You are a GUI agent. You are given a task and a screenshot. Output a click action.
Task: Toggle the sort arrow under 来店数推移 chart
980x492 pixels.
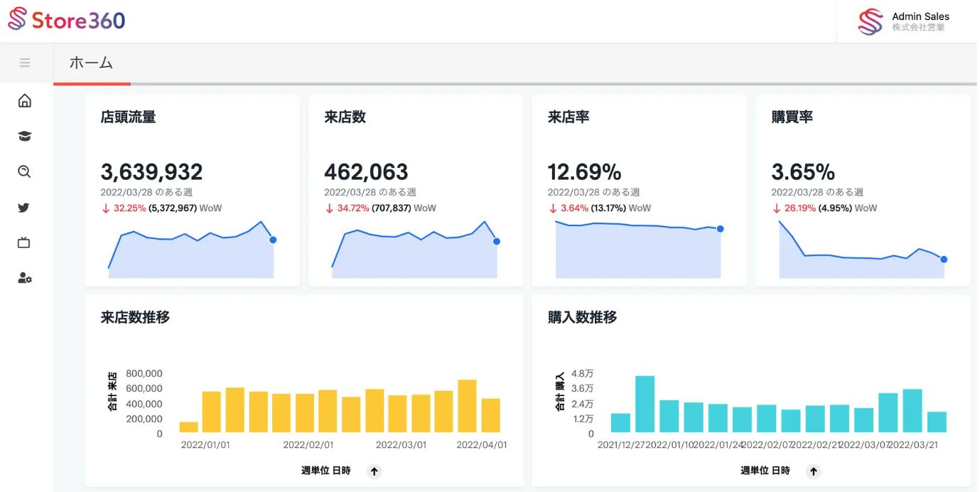tap(374, 471)
